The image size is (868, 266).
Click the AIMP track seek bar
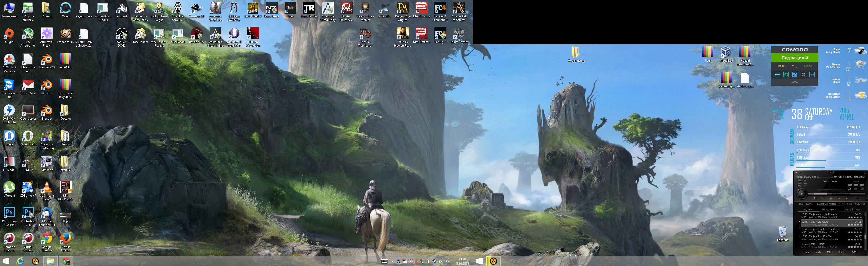click(x=836, y=194)
